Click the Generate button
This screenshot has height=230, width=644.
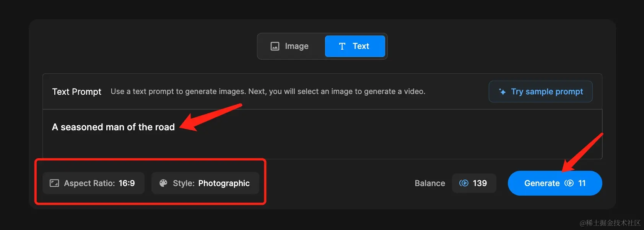[555, 183]
